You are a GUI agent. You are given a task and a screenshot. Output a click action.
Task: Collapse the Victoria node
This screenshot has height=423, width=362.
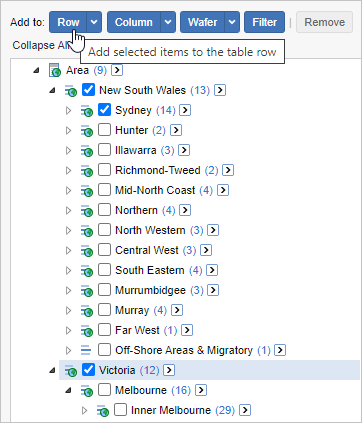(x=52, y=370)
